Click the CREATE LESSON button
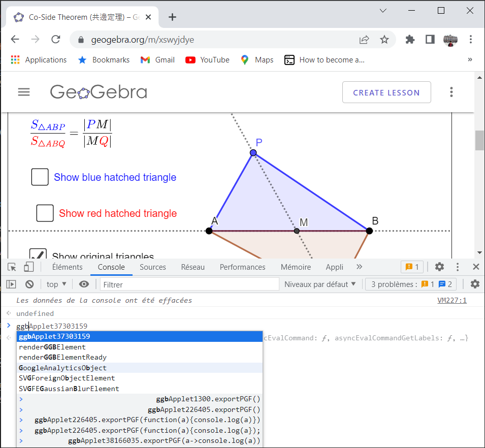Screen dimensions: 485x448 click(386, 92)
